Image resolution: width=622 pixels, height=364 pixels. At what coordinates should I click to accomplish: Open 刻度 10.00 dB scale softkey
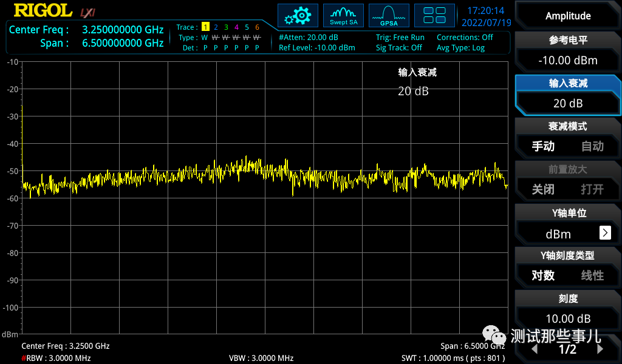(568, 310)
